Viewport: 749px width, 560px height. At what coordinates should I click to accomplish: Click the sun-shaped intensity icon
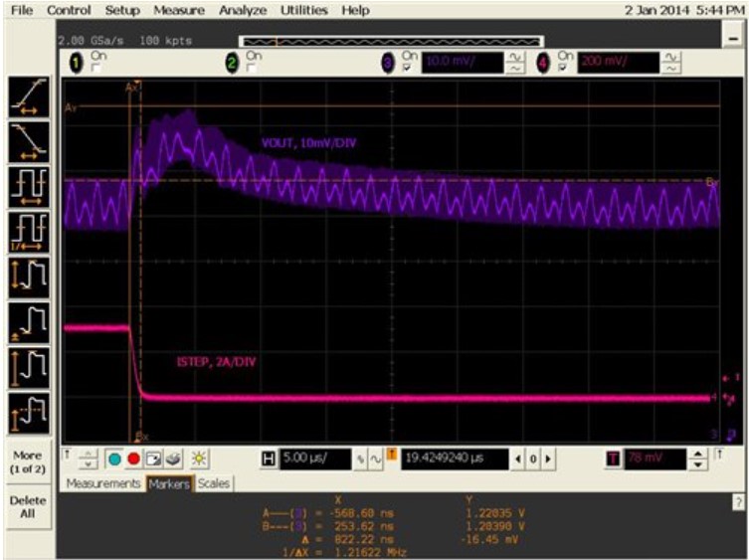pyautogui.click(x=197, y=458)
